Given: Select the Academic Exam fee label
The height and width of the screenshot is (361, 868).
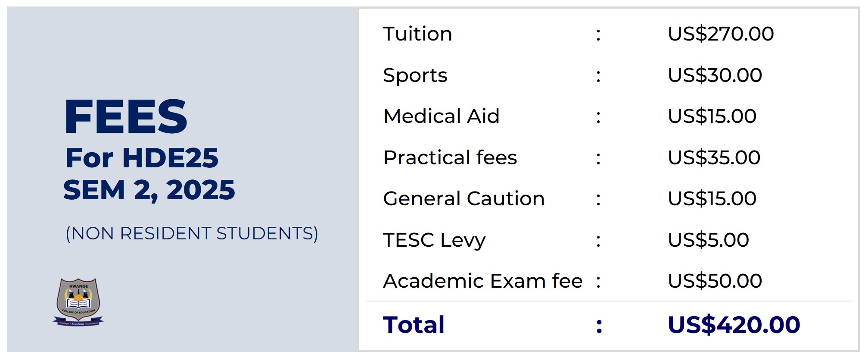Looking at the screenshot, I should click(482, 281).
